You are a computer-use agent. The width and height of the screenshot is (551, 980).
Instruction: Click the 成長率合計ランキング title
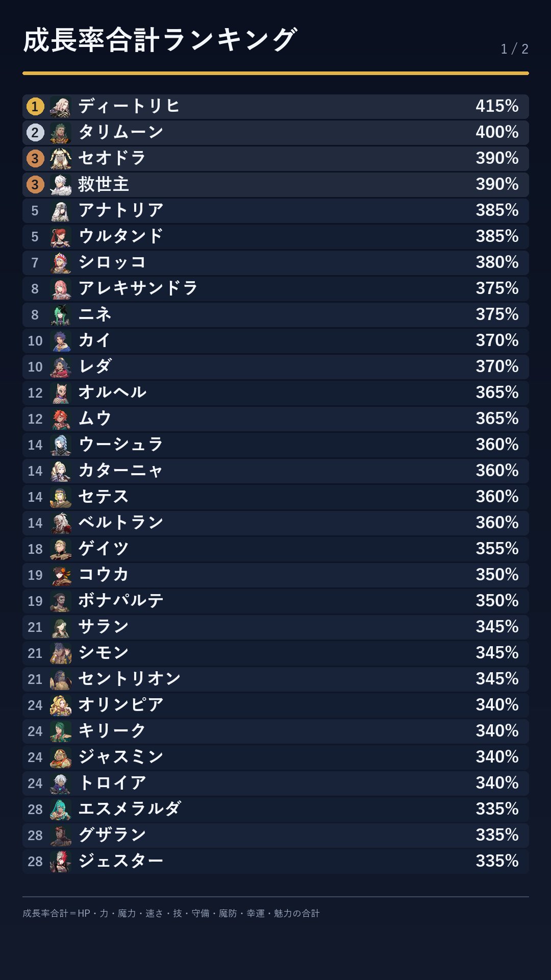click(x=160, y=40)
